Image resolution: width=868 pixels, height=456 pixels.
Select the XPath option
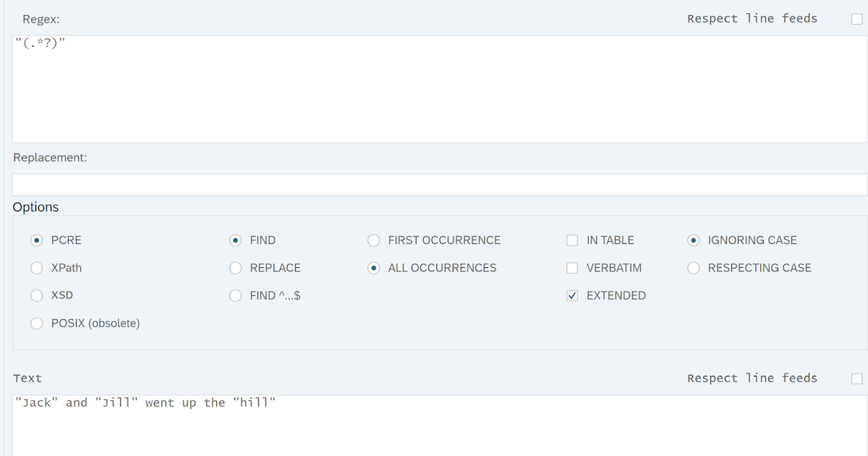click(x=36, y=267)
